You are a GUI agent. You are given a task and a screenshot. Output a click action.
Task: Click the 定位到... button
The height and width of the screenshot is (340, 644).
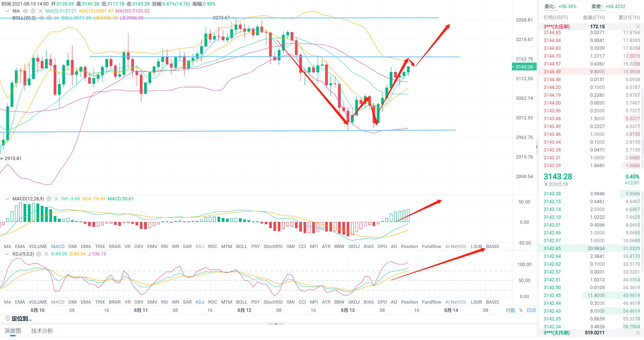22,319
